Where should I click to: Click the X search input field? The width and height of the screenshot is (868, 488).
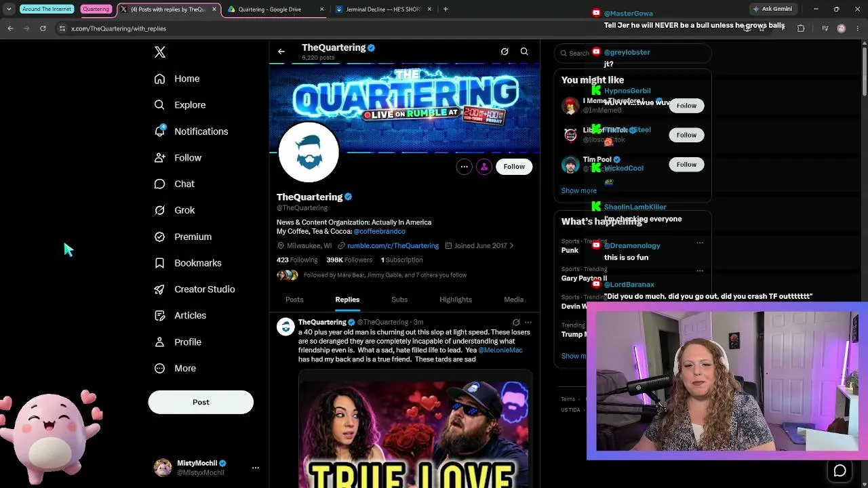[x=633, y=53]
